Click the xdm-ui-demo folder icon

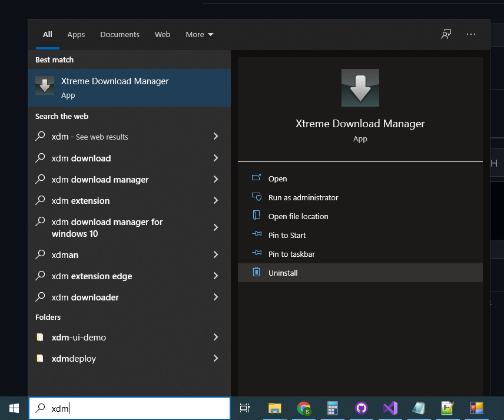[x=41, y=338]
